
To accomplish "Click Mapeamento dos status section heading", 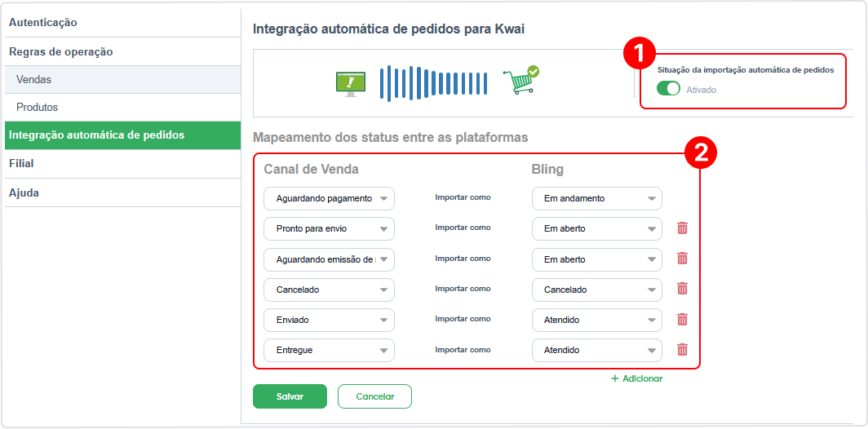I will 390,137.
